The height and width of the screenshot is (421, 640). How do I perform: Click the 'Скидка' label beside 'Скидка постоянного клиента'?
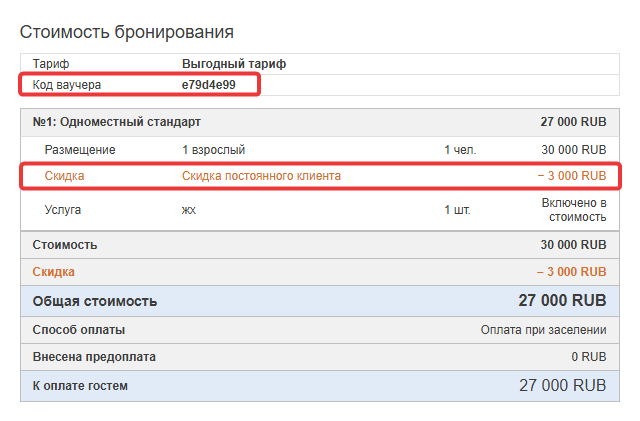64,176
